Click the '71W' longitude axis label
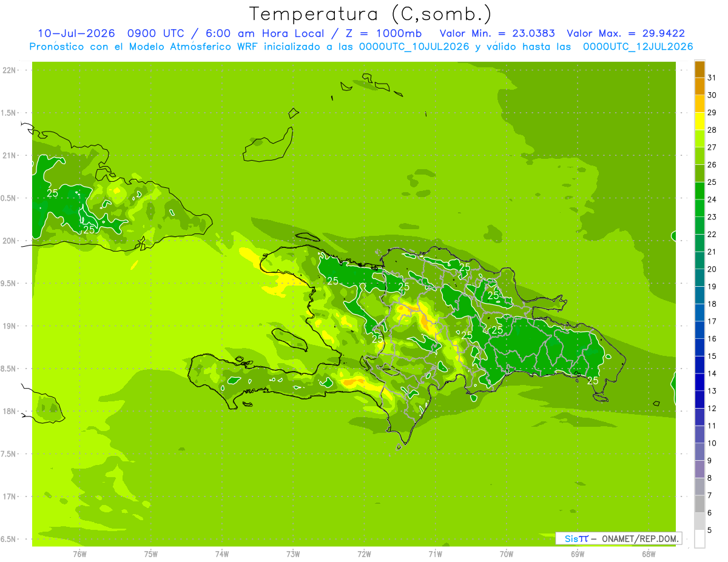 click(x=435, y=554)
